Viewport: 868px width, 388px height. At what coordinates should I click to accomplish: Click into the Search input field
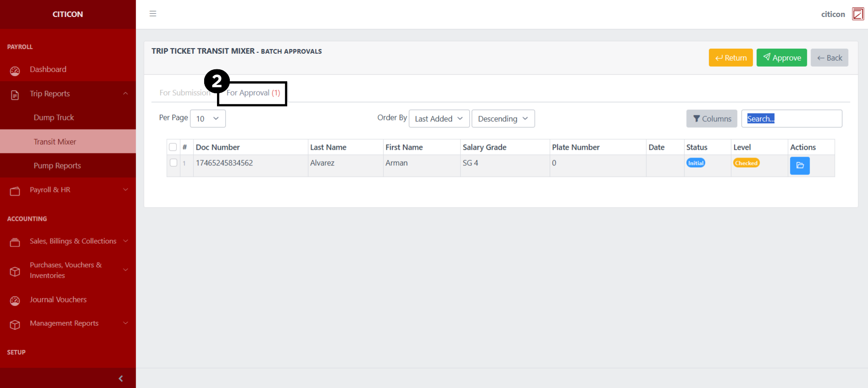click(791, 118)
